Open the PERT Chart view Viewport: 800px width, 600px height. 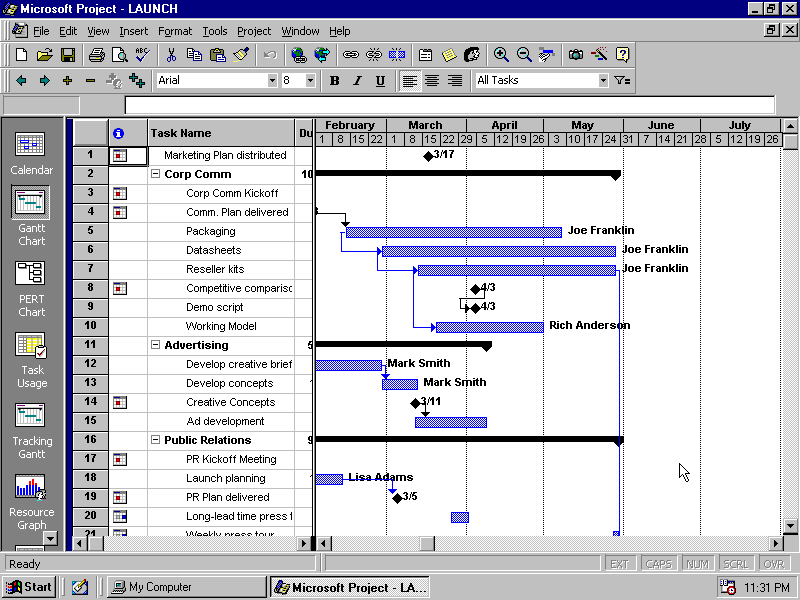click(31, 289)
